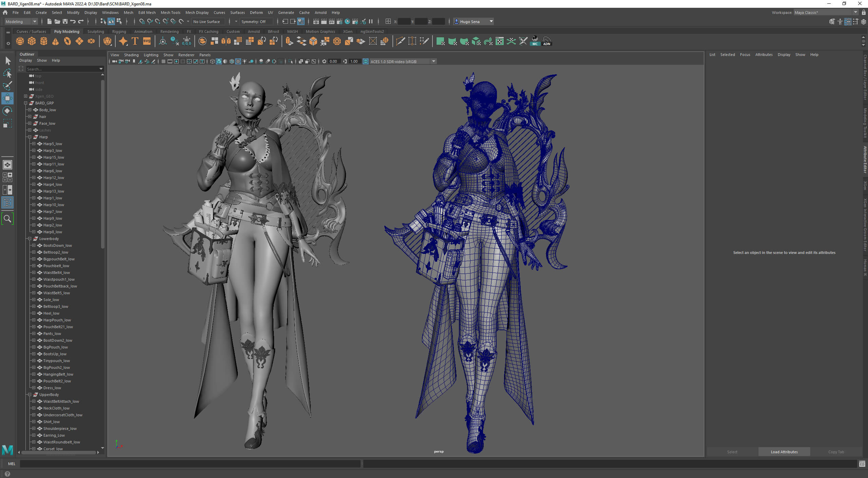
Task: Click the polygon cylinder shelf icon
Action: (x=43, y=41)
